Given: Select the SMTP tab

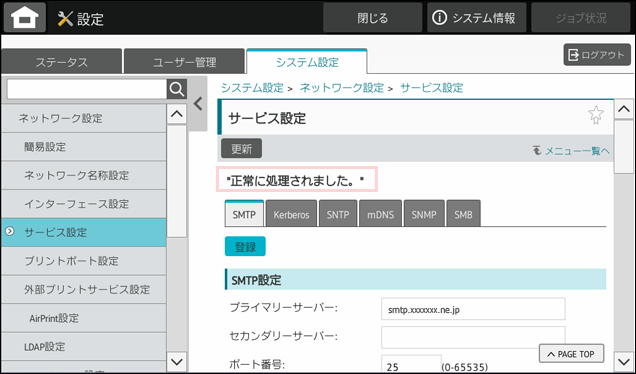Looking at the screenshot, I should point(244,214).
